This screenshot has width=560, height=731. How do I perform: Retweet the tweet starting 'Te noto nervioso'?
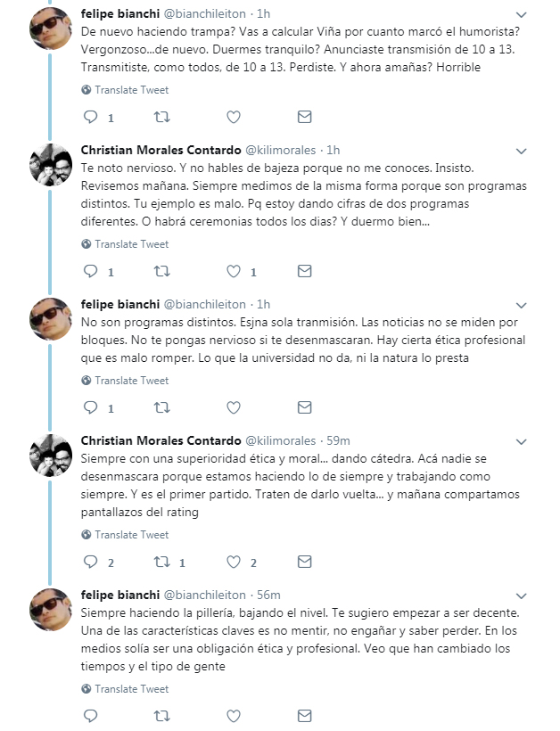coord(161,272)
